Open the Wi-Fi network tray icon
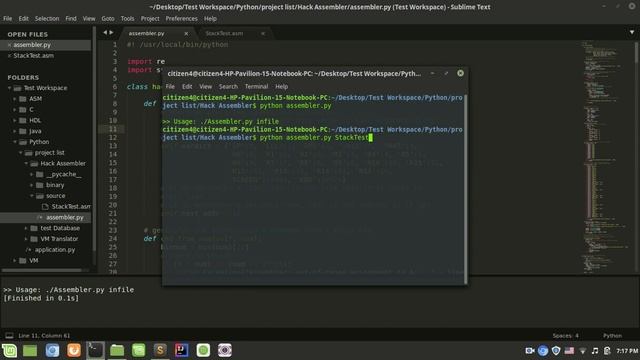 583,351
